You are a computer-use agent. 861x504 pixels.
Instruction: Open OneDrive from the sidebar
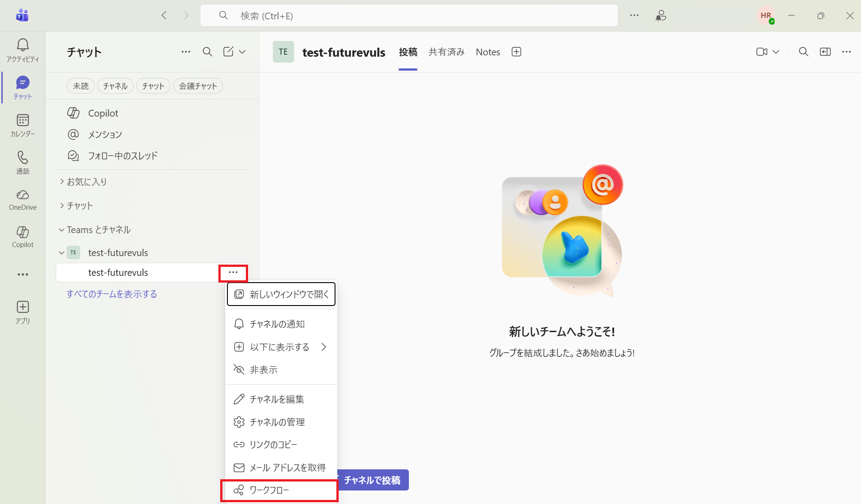pos(23,199)
